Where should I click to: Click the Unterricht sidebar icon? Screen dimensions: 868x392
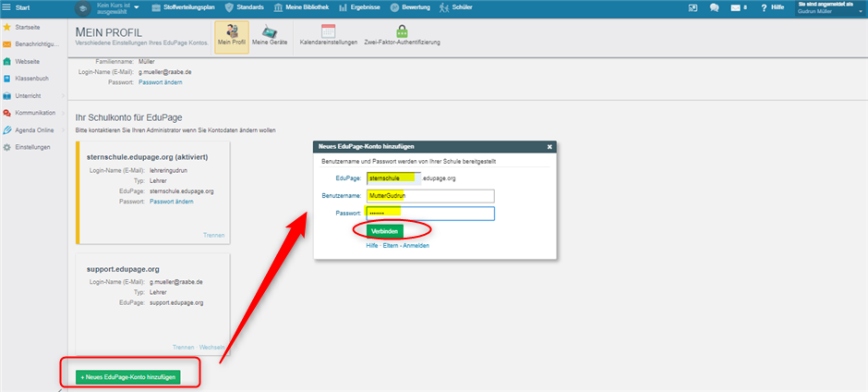coord(6,96)
